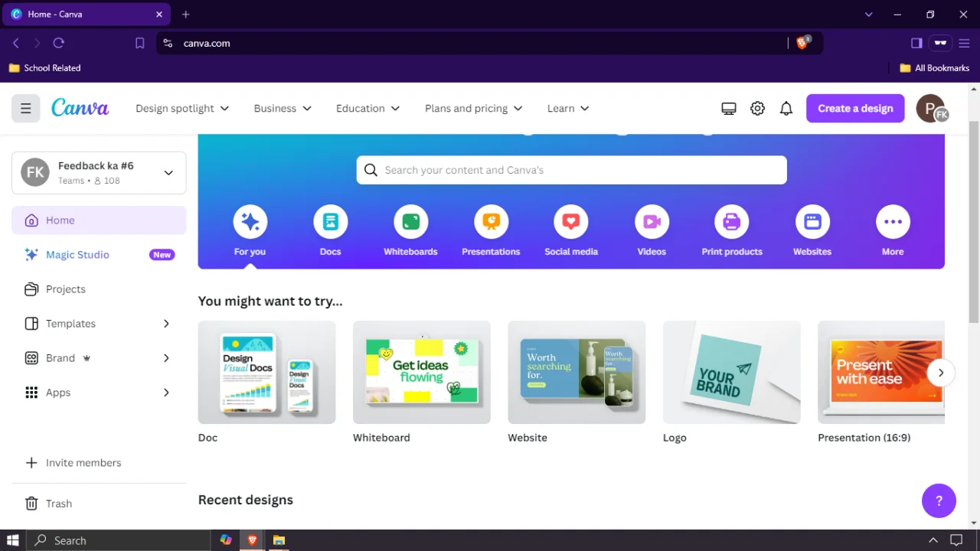Open the desktop app download icon
This screenshot has width=980, height=551.
pyautogui.click(x=729, y=109)
